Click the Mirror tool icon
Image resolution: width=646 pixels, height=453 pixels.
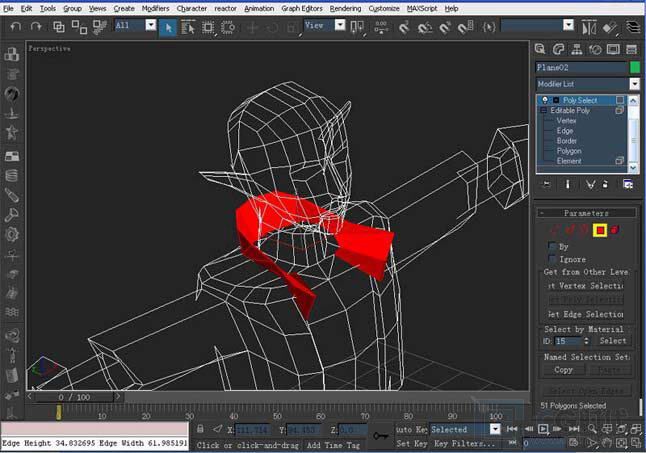point(589,28)
